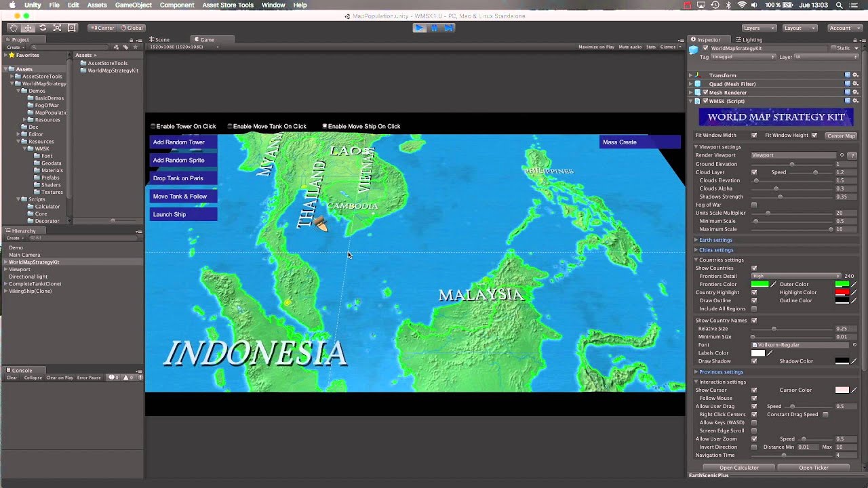This screenshot has width=868, height=488.
Task: Select the Rect transform tool
Action: point(71,28)
